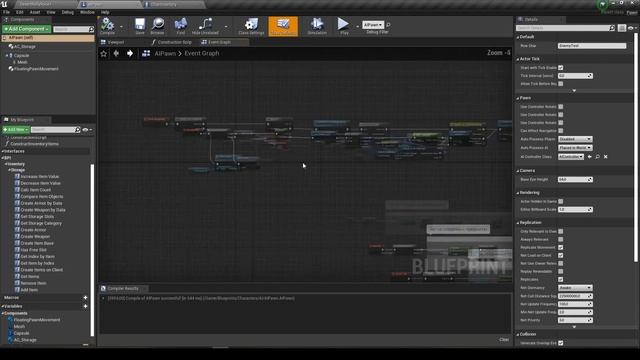Navigate back with the left arrow
Screen dimensions: 640x360
[x=116, y=53]
